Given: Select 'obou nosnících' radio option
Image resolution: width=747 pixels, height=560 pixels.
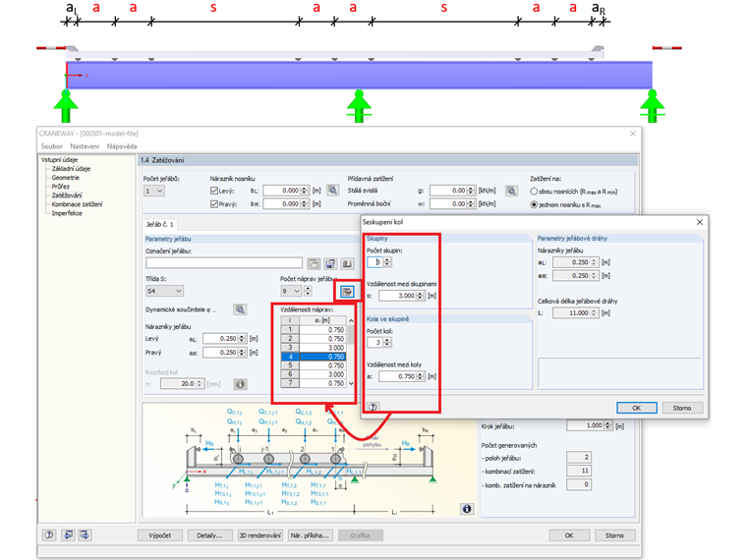Looking at the screenshot, I should (534, 191).
